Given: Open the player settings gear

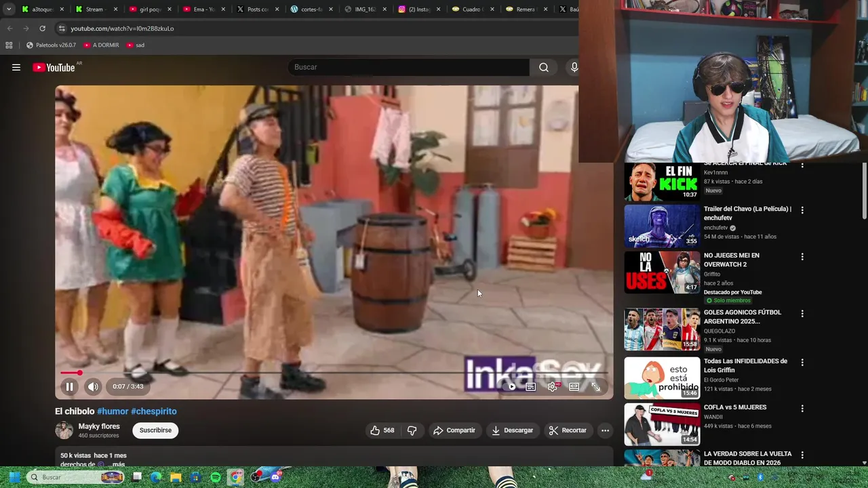Looking at the screenshot, I should pyautogui.click(x=553, y=386).
